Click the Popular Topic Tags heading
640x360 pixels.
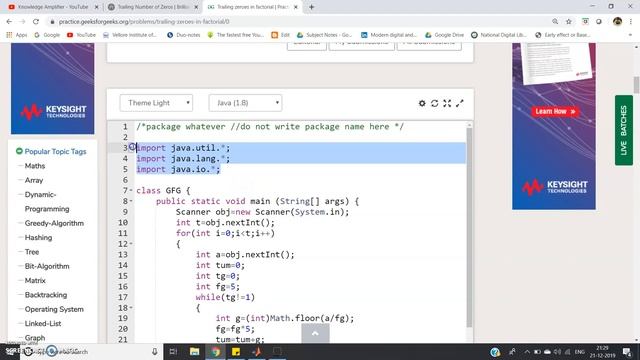pyautogui.click(x=55, y=151)
